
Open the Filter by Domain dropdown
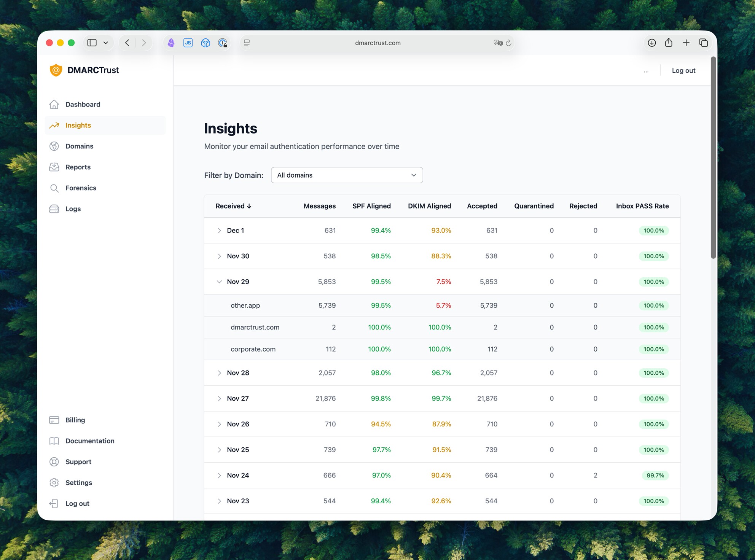pos(347,175)
